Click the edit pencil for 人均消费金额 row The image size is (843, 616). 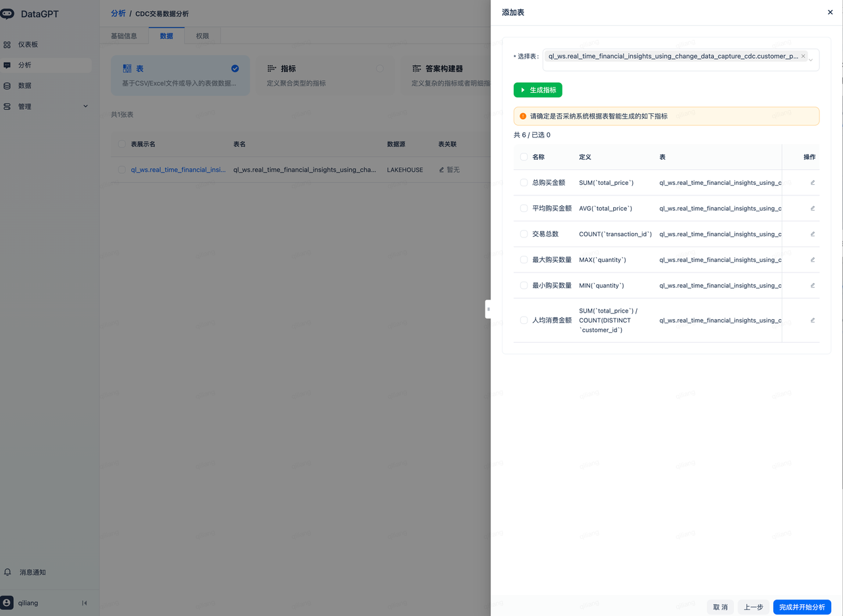click(813, 321)
